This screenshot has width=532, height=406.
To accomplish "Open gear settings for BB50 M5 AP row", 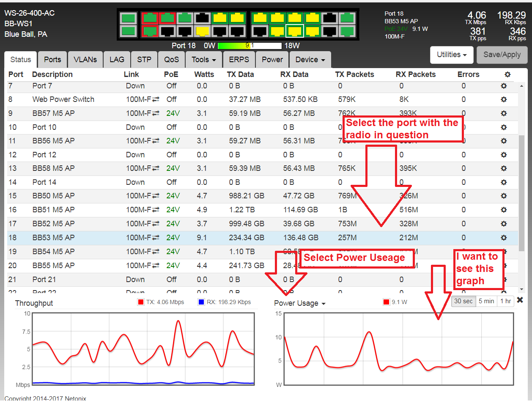I will tap(504, 196).
